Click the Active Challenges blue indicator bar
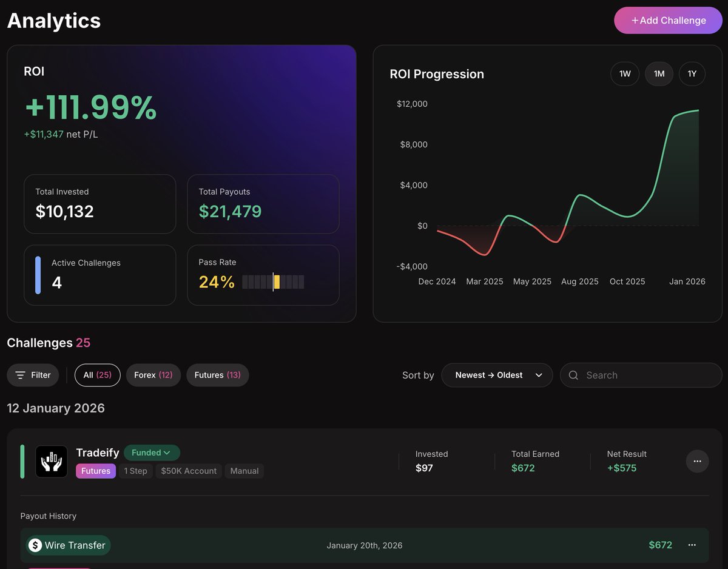This screenshot has height=569, width=728. pyautogui.click(x=38, y=275)
